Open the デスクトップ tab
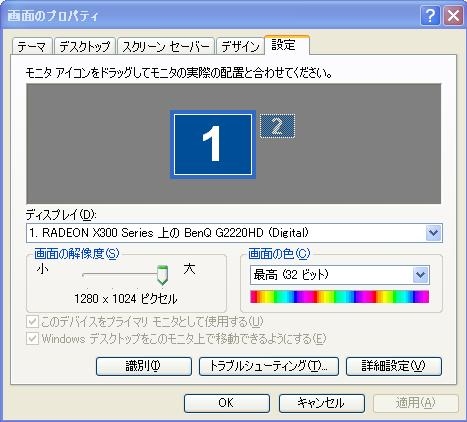 pyautogui.click(x=85, y=46)
